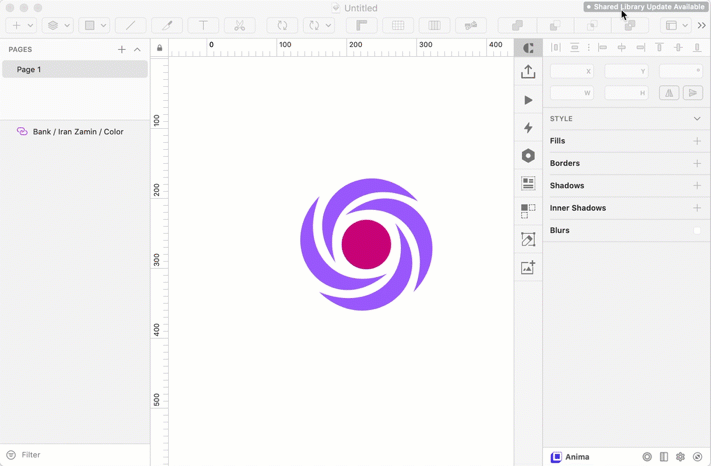Distribute layers horizontally

click(556, 48)
